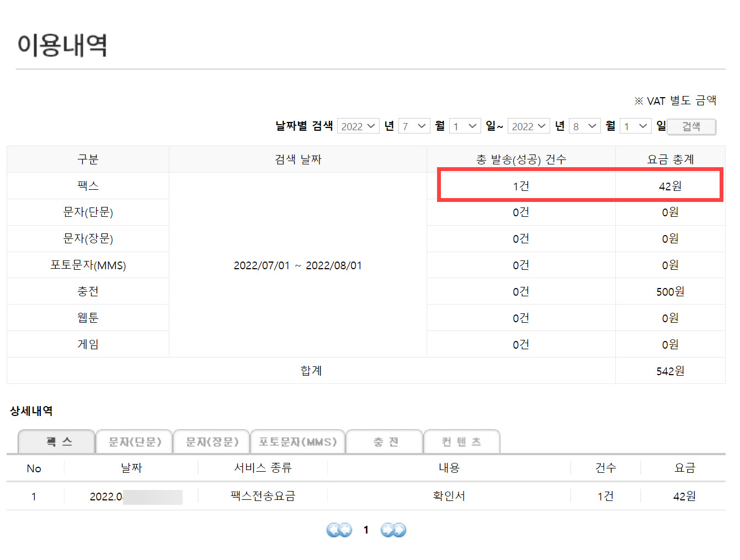This screenshot has width=740, height=560.
Task: Switch to the 문자(장문) tab
Action: pos(211,441)
